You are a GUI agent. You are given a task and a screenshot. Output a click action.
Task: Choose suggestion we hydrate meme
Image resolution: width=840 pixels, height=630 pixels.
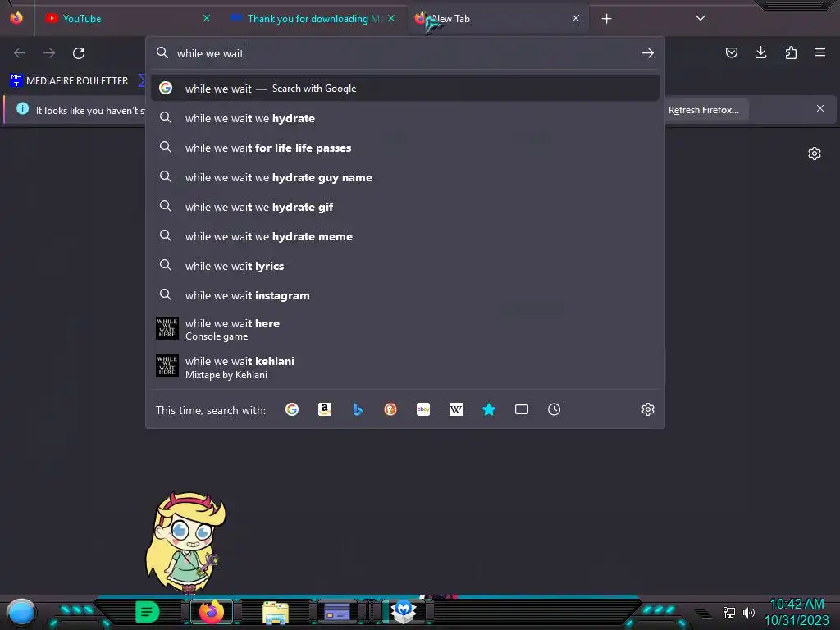point(405,236)
